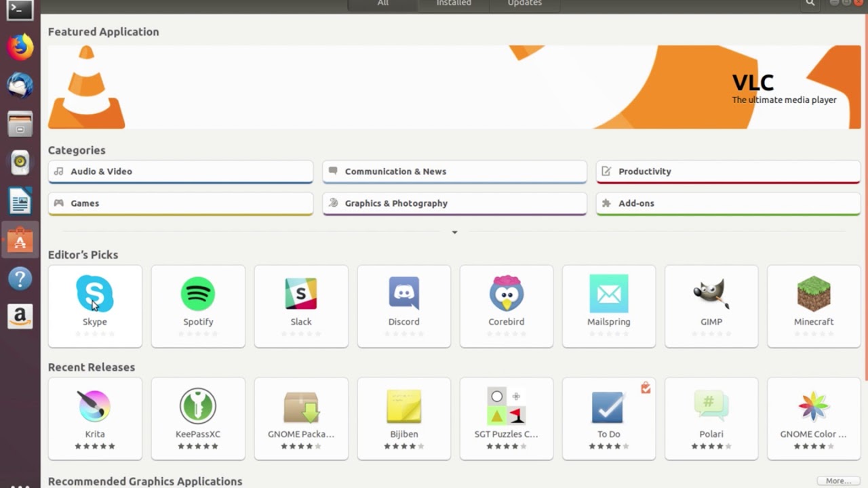The image size is (868, 488).
Task: Open the Skype app icon
Action: coord(95,293)
